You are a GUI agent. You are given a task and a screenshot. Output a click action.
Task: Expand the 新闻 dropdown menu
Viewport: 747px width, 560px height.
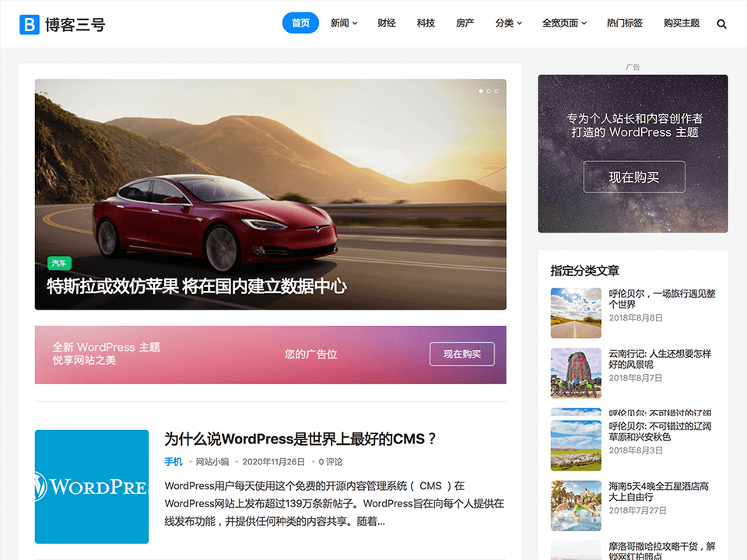(x=343, y=23)
